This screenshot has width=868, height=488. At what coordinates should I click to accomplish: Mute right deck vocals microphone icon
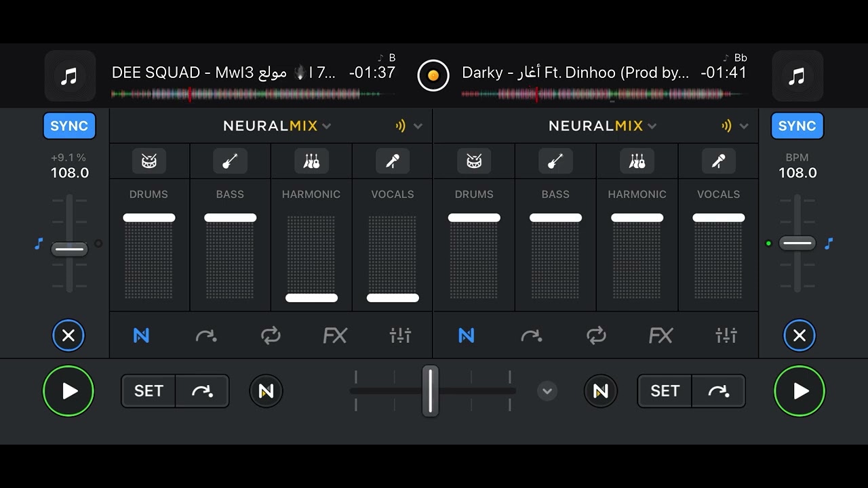tap(719, 161)
